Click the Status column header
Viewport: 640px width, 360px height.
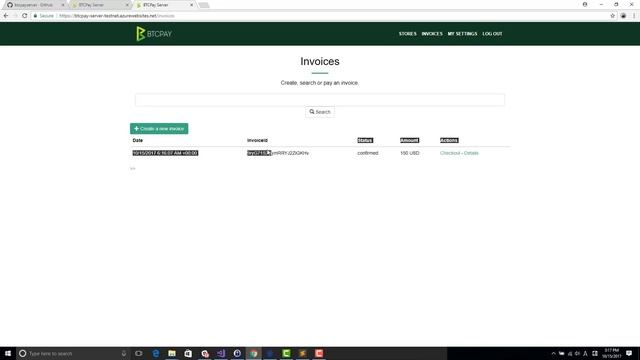coord(365,140)
